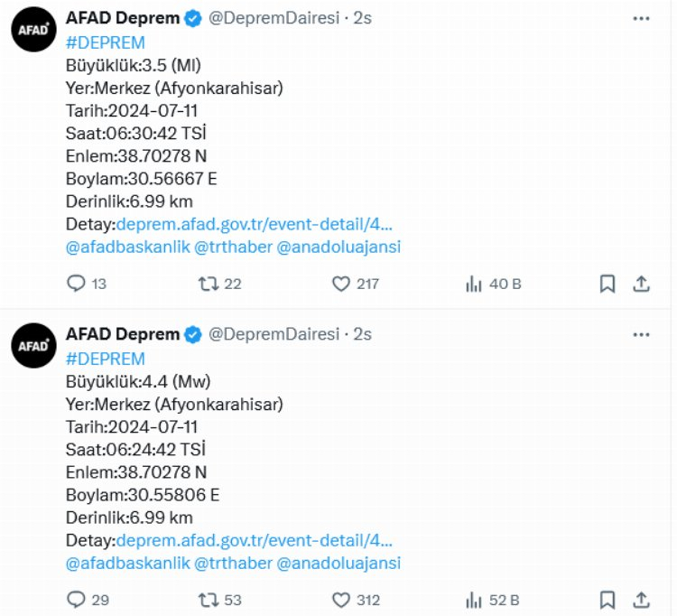677x616 pixels.
Task: Open more options for the first tweet
Action: [641, 18]
